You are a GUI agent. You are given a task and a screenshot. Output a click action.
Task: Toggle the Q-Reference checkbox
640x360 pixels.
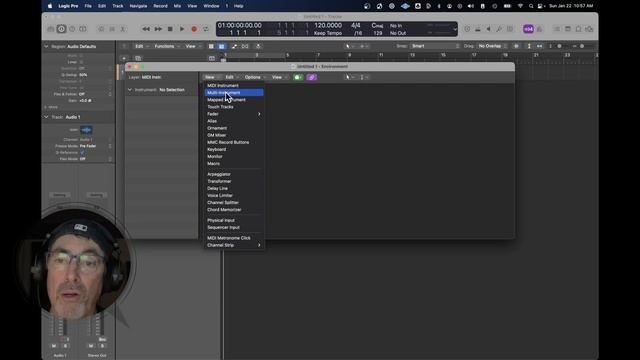point(82,153)
